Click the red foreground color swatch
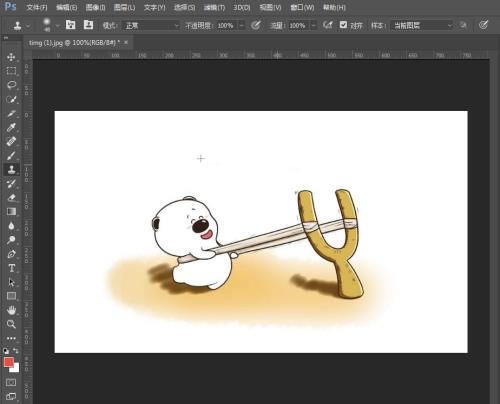This screenshot has width=500, height=404. coord(8,362)
